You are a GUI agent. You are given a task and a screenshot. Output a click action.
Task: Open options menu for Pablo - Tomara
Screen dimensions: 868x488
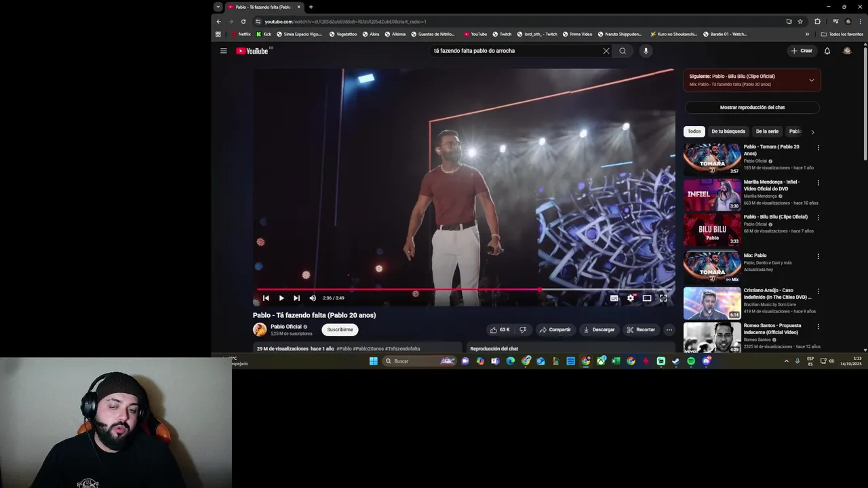pos(818,148)
